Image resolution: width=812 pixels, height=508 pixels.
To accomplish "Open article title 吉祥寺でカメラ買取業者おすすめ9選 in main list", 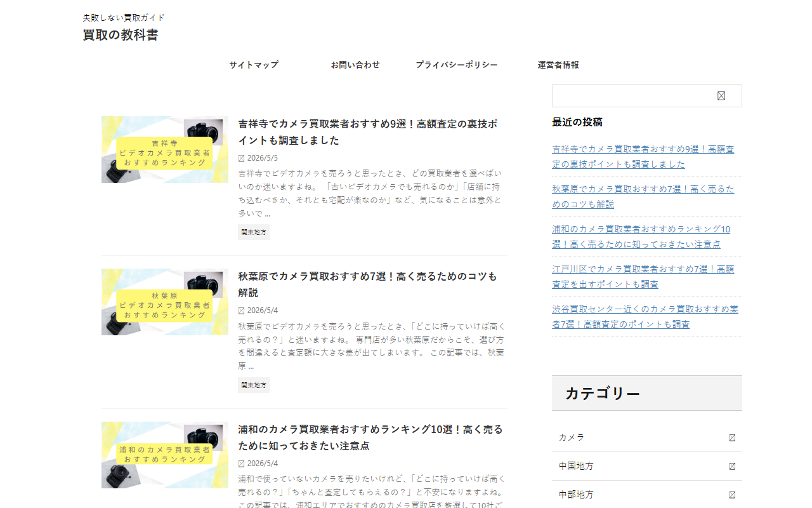I will [x=368, y=132].
